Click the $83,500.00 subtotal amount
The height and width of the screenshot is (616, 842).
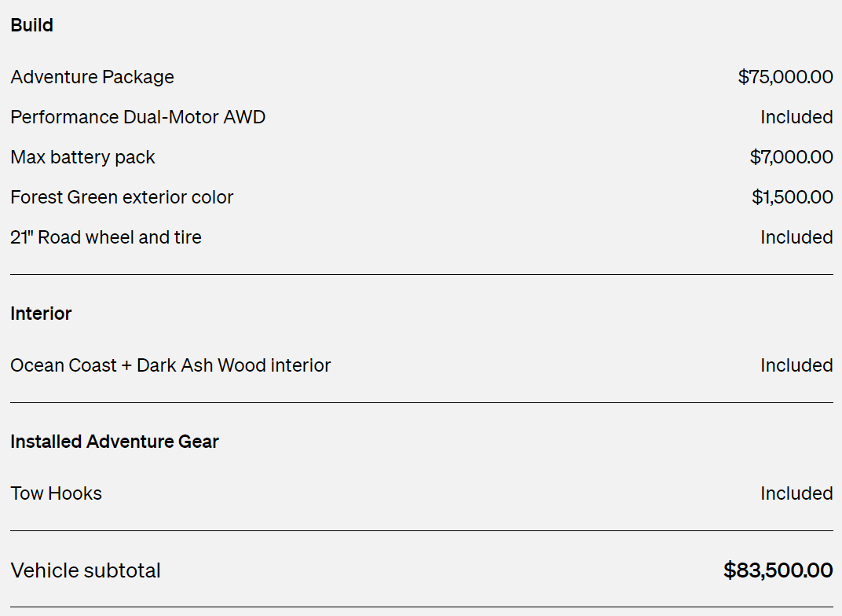pyautogui.click(x=778, y=570)
